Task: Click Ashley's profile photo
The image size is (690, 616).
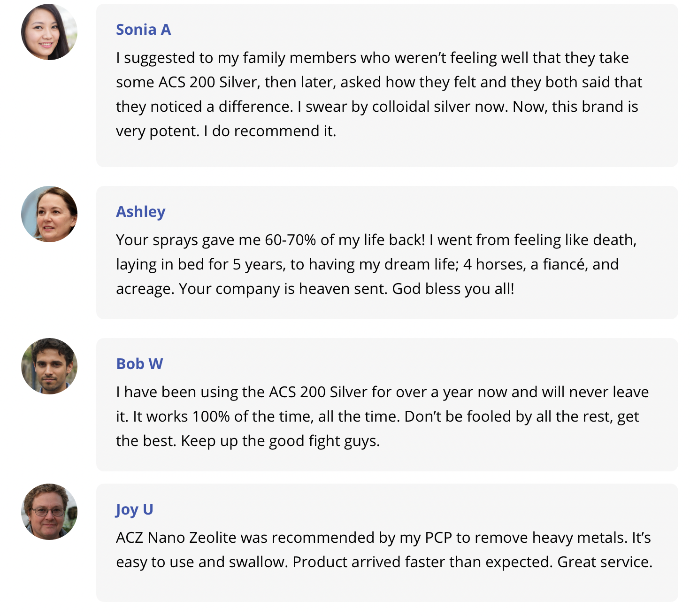Action: tap(49, 214)
